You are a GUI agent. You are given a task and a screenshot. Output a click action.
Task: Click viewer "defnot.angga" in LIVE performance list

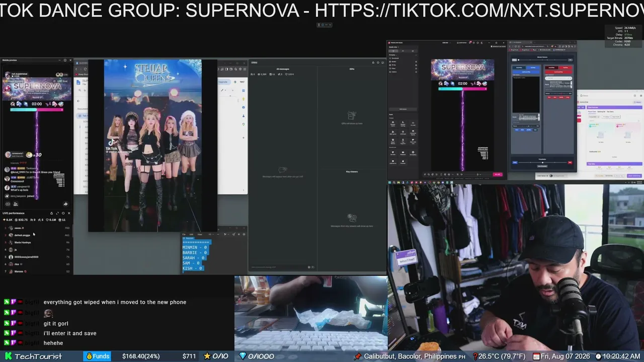point(22,235)
